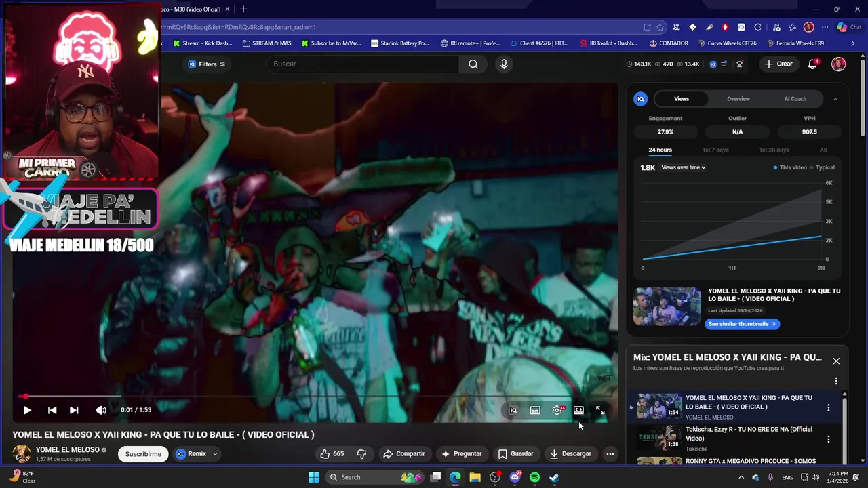Open browser three-dot menu

click(825, 27)
